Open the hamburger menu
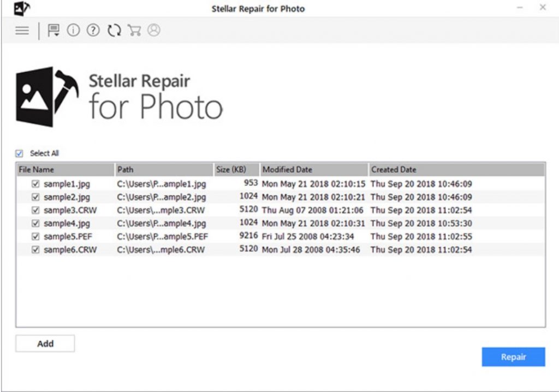Viewport: 559px width, 392px height. pos(22,31)
